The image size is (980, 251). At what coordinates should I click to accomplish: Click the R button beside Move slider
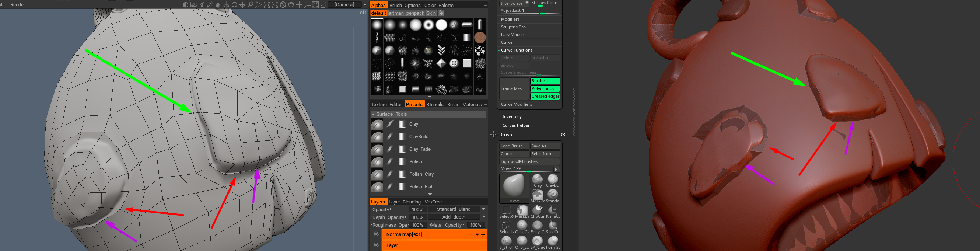(556, 169)
